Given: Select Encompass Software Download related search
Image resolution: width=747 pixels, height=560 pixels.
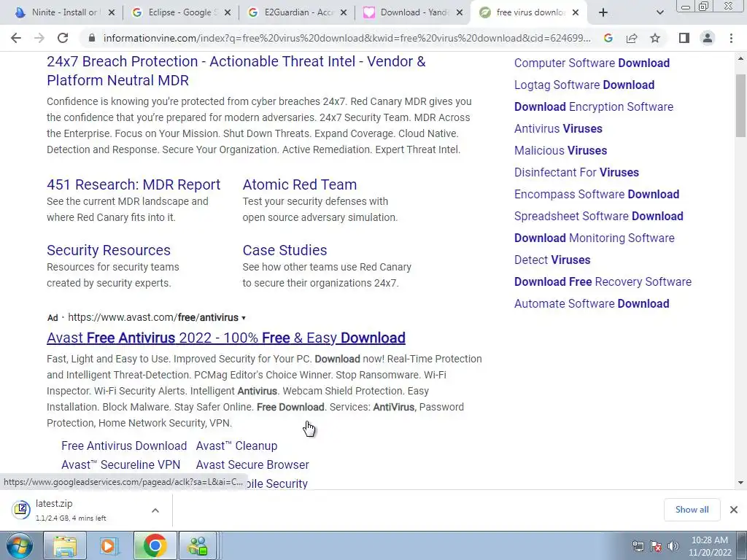Looking at the screenshot, I should point(597,194).
